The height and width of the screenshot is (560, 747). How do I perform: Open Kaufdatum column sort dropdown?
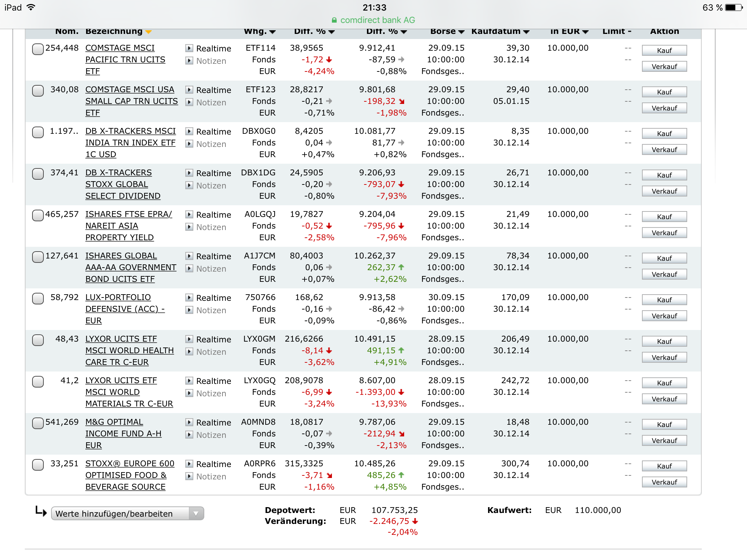pos(526,32)
